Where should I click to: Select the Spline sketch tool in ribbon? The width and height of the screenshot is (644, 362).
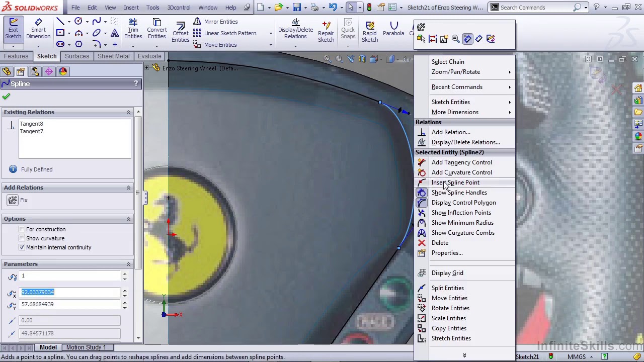pyautogui.click(x=97, y=22)
